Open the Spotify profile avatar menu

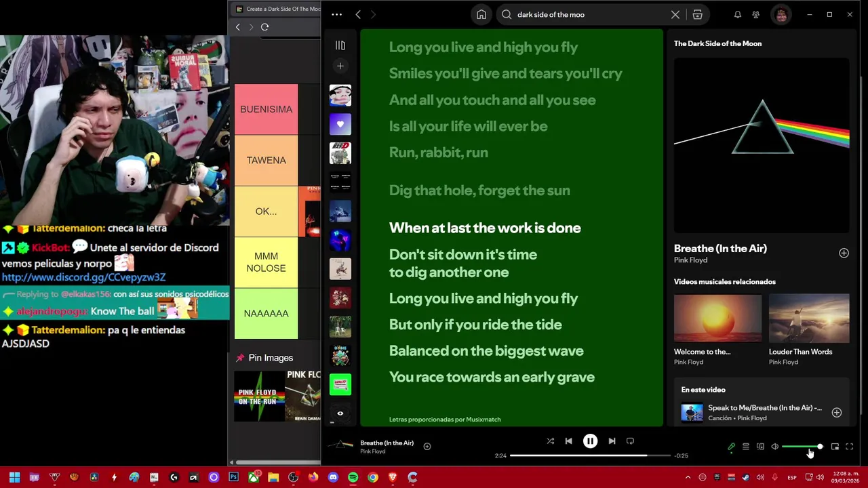pyautogui.click(x=781, y=15)
